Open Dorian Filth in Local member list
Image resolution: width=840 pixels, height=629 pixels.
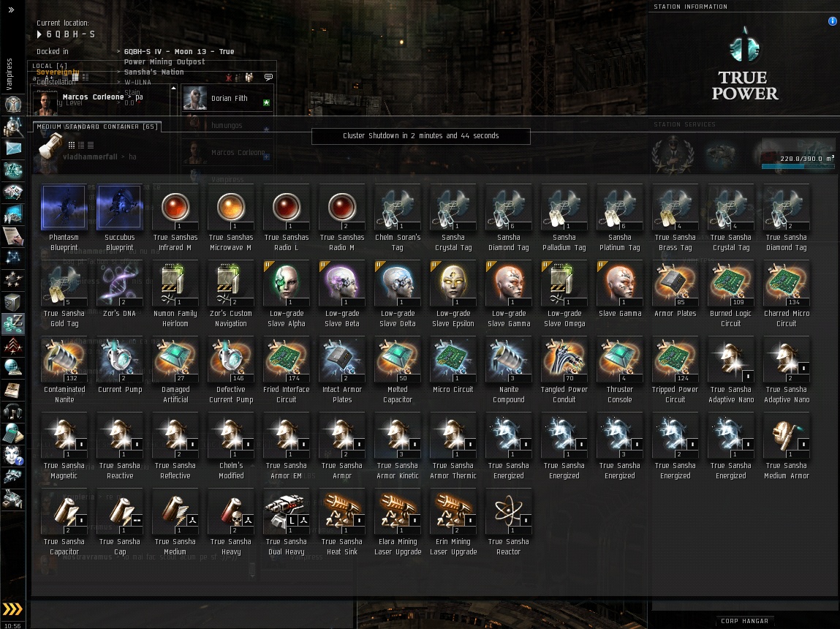coord(227,99)
